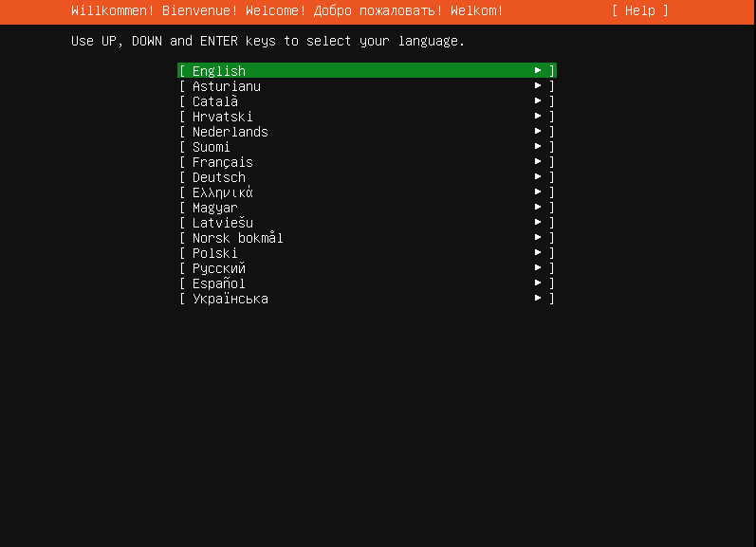Click the arrow on the Ελληνικά row
Viewport: 756px width, 547px height.
point(538,191)
